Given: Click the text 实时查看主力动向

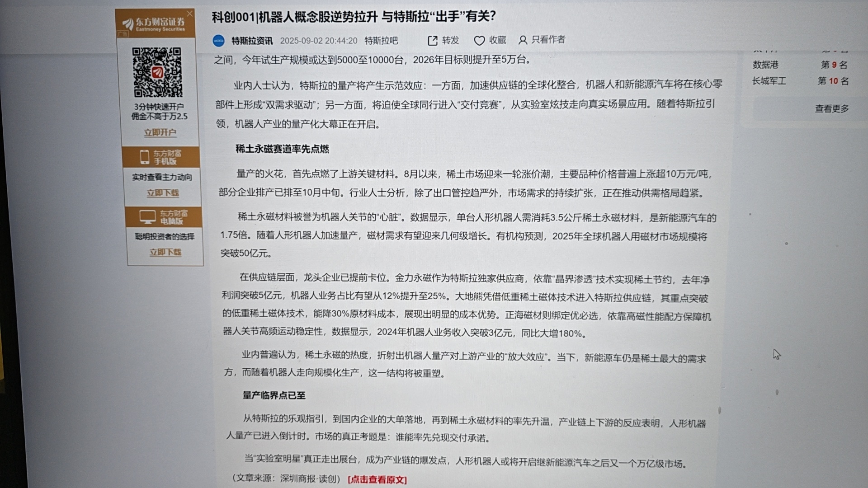Looking at the screenshot, I should tap(162, 177).
